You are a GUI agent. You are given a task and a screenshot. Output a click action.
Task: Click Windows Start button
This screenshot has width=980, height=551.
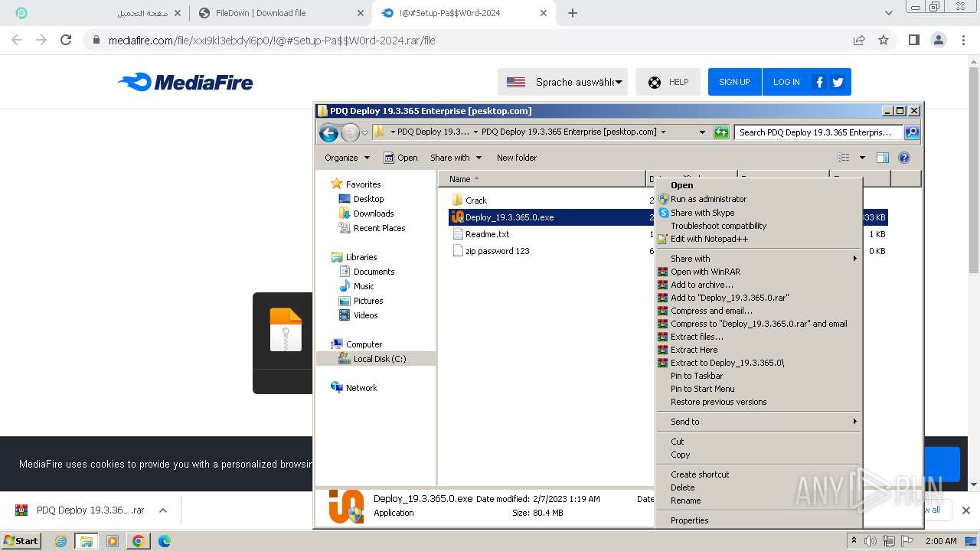pyautogui.click(x=21, y=540)
